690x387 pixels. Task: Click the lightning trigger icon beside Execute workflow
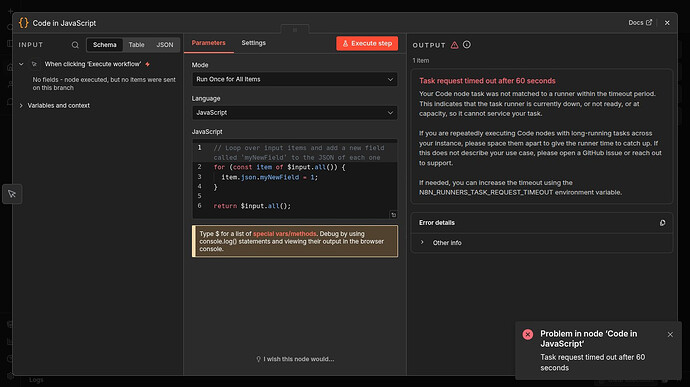click(147, 64)
